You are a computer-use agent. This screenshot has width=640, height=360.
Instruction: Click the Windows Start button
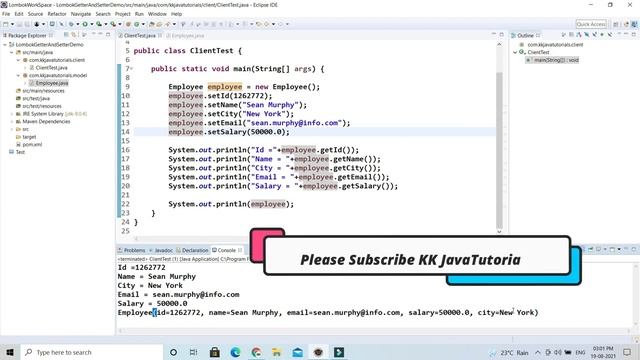click(10, 352)
